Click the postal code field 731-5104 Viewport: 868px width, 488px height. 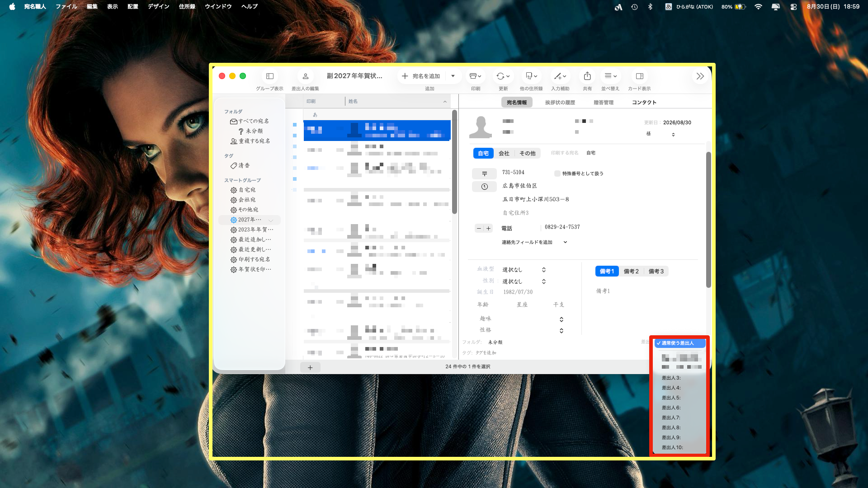coord(513,172)
